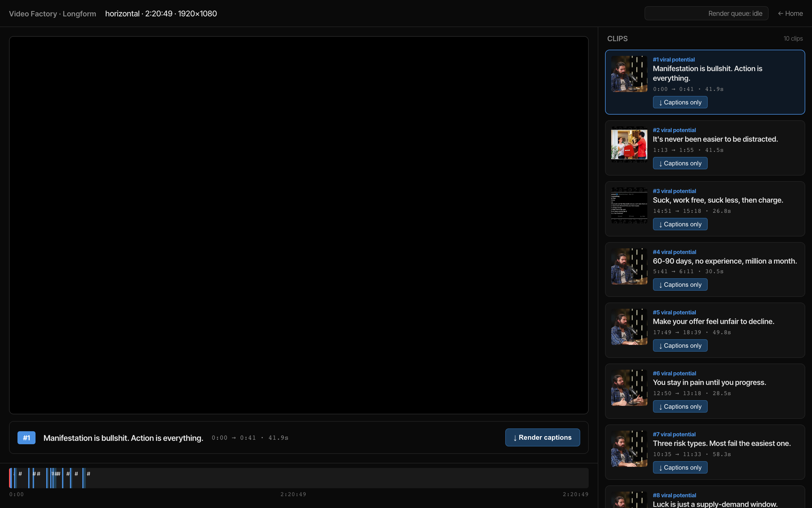Image resolution: width=812 pixels, height=508 pixels.
Task: Click Captions only for Three risk types clip
Action: [680, 467]
